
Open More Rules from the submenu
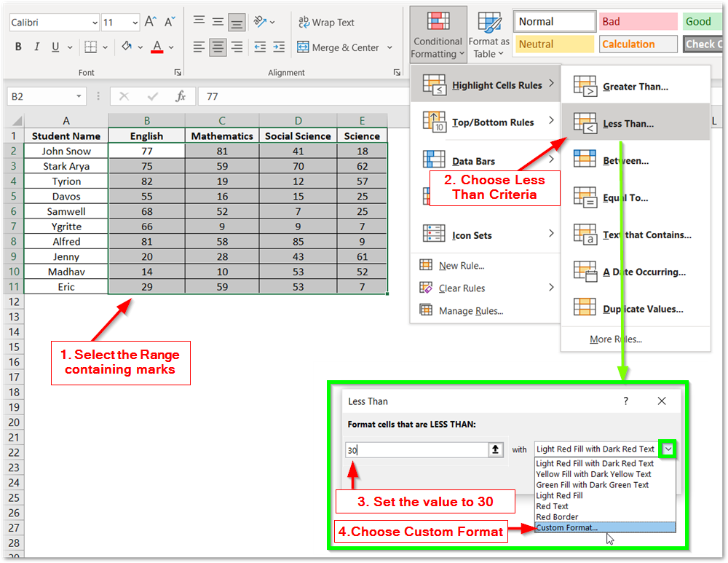point(617,339)
